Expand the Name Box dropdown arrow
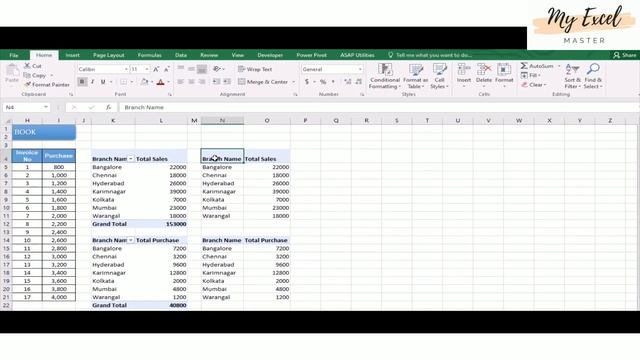The image size is (640, 360). tap(46, 107)
